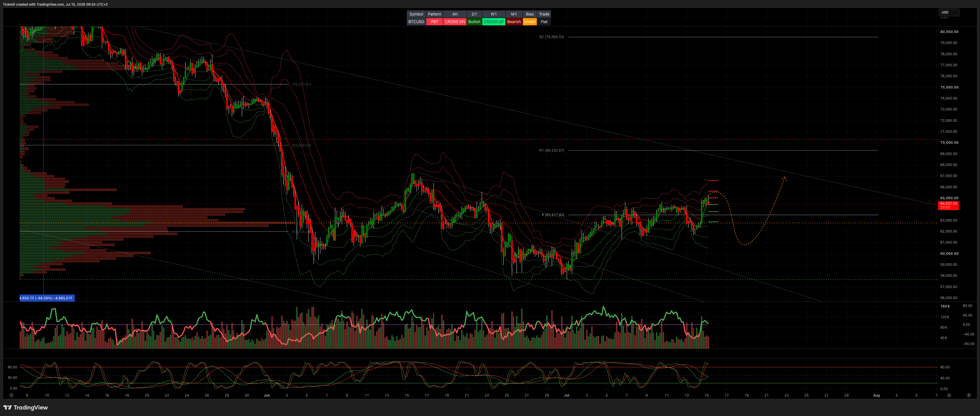Viewport: 980px width, 416px height.
Task: Click the PBT pattern cell
Action: [434, 22]
